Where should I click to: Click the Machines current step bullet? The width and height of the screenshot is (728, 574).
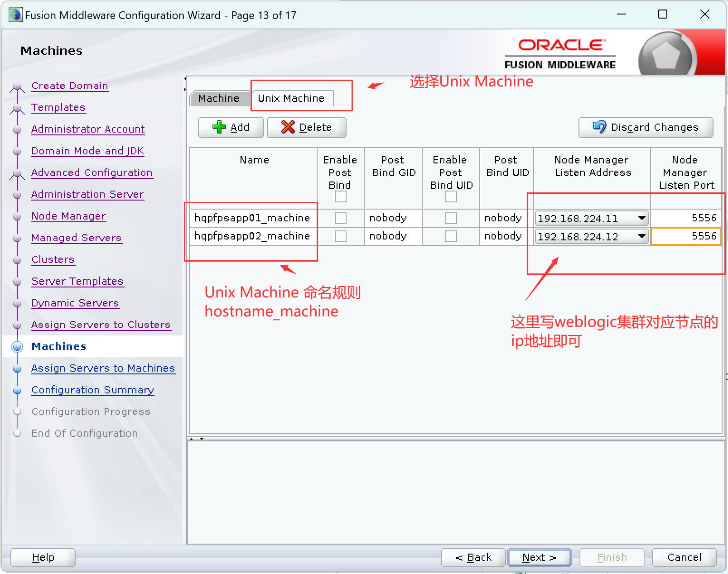pos(17,347)
